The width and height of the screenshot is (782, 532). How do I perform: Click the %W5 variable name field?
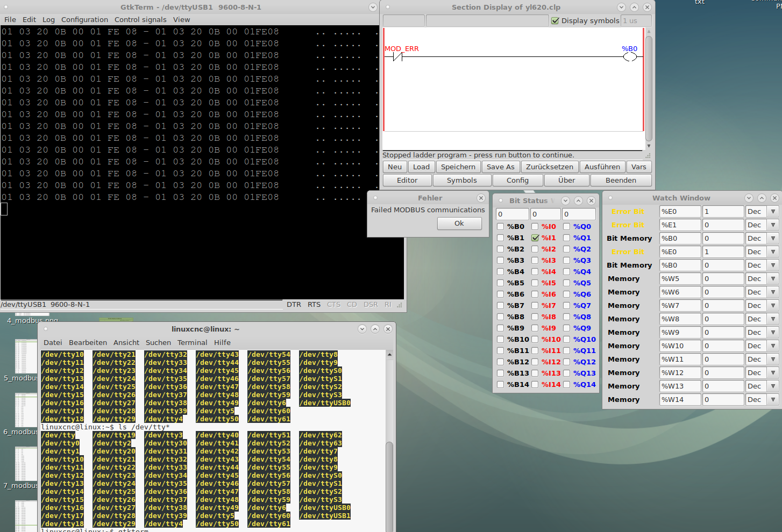[680, 278]
